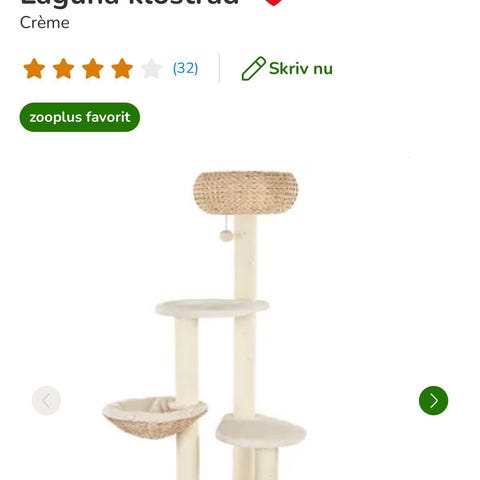Click the woven hammock bowl in the photo

[x=155, y=417]
